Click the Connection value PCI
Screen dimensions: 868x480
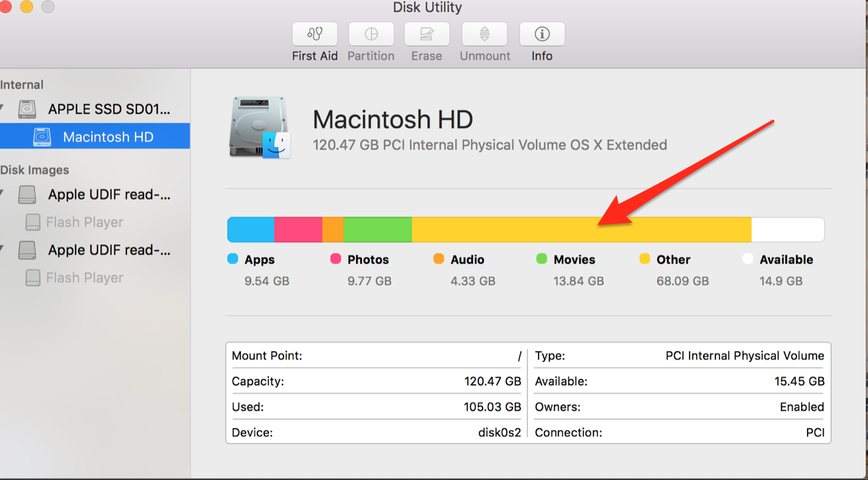(x=815, y=433)
